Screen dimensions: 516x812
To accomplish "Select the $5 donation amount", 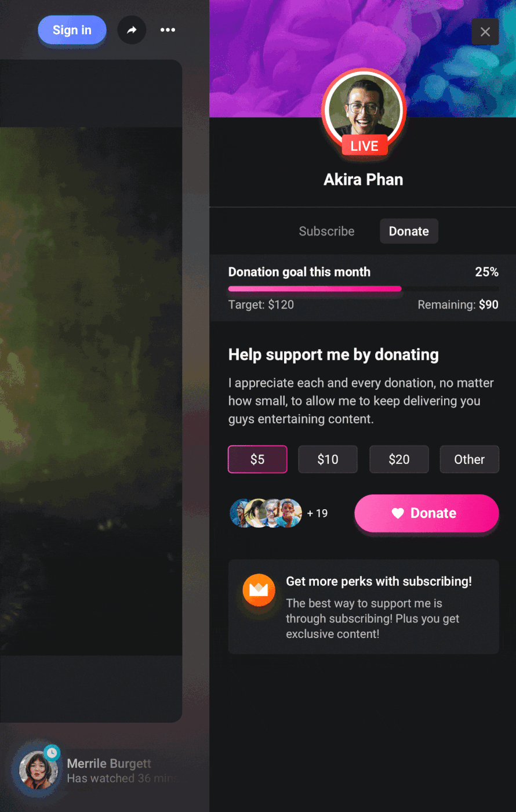I will tap(257, 459).
